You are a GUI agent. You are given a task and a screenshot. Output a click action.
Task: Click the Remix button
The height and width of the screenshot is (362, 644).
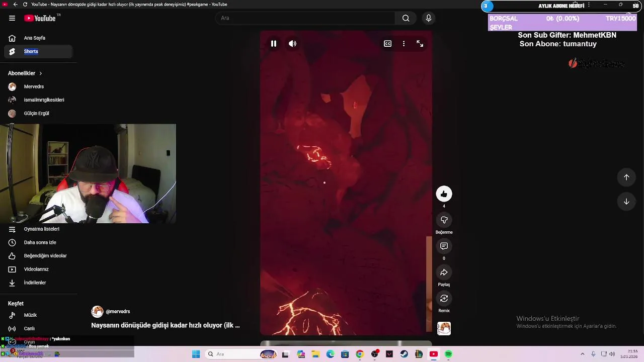click(444, 299)
